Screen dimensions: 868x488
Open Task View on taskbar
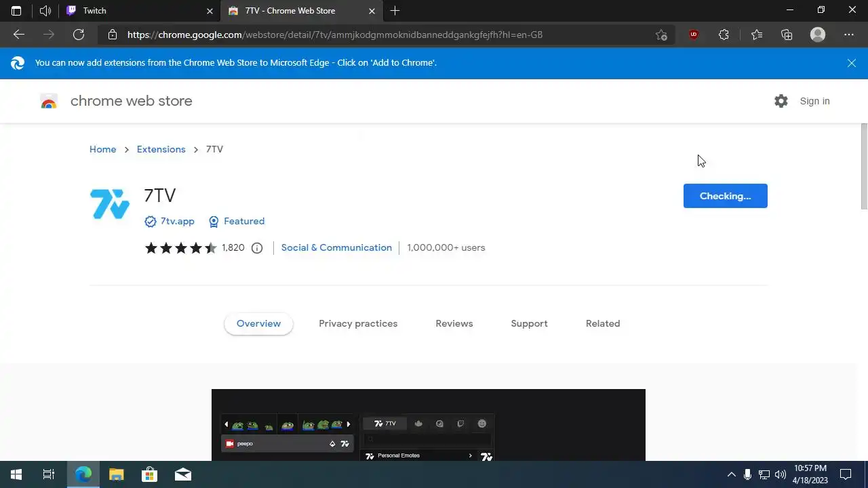pos(49,474)
